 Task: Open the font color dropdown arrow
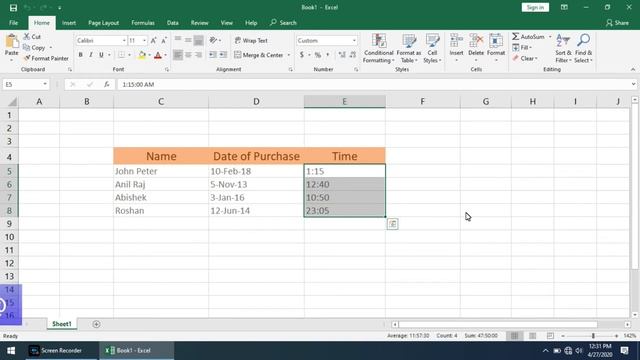click(x=165, y=55)
